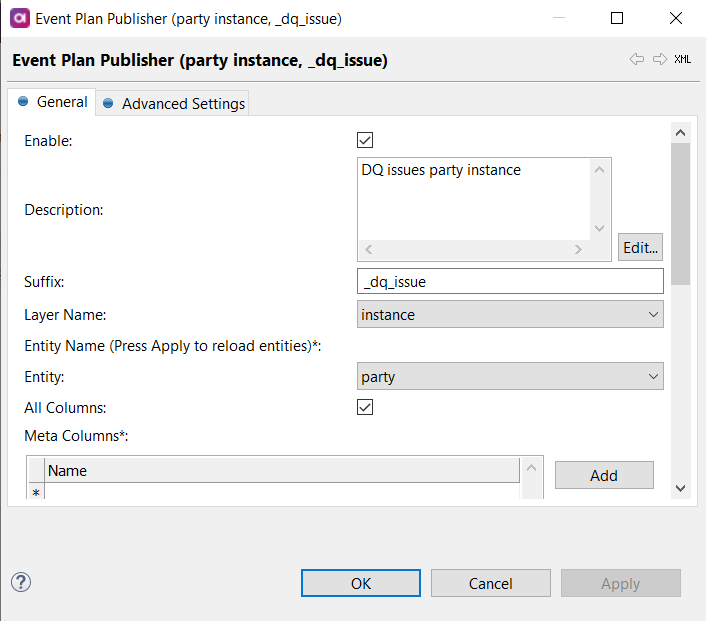Click the help question mark icon
Image resolution: width=706 pixels, height=621 pixels.
(20, 582)
